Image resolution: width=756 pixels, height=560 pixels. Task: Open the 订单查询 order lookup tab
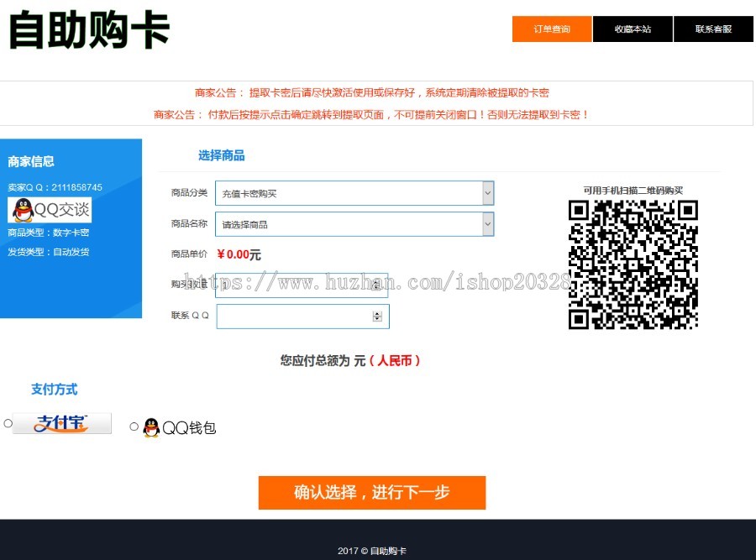point(552,29)
